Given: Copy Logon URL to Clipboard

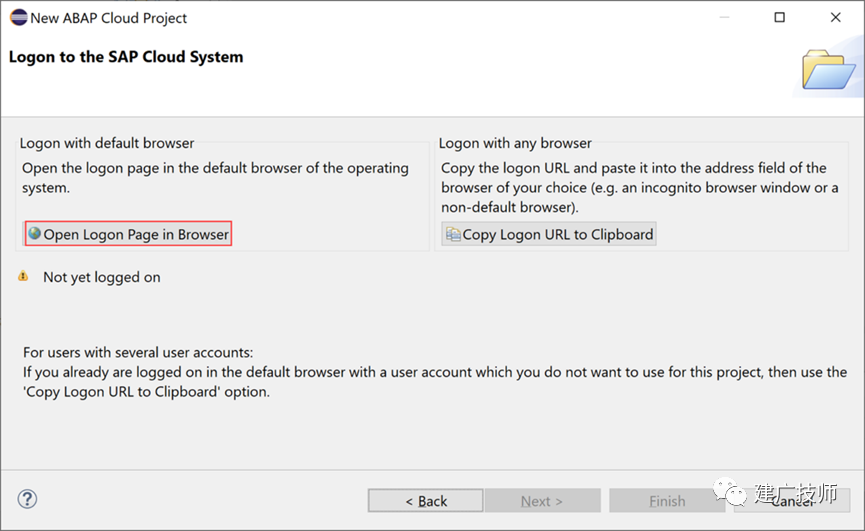Looking at the screenshot, I should (x=549, y=234).
